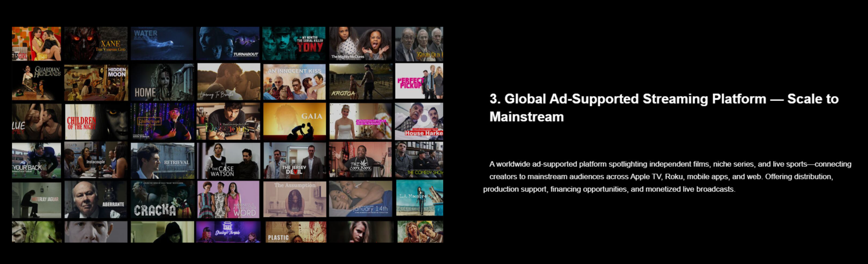Image resolution: width=868 pixels, height=264 pixels.
Task: Click the Cracka movie poster
Action: click(x=162, y=200)
